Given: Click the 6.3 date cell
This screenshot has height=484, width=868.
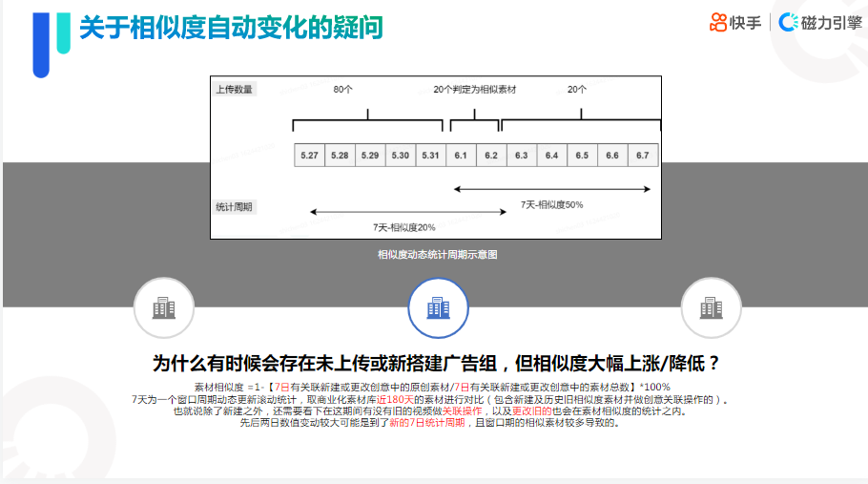Looking at the screenshot, I should click(x=522, y=155).
